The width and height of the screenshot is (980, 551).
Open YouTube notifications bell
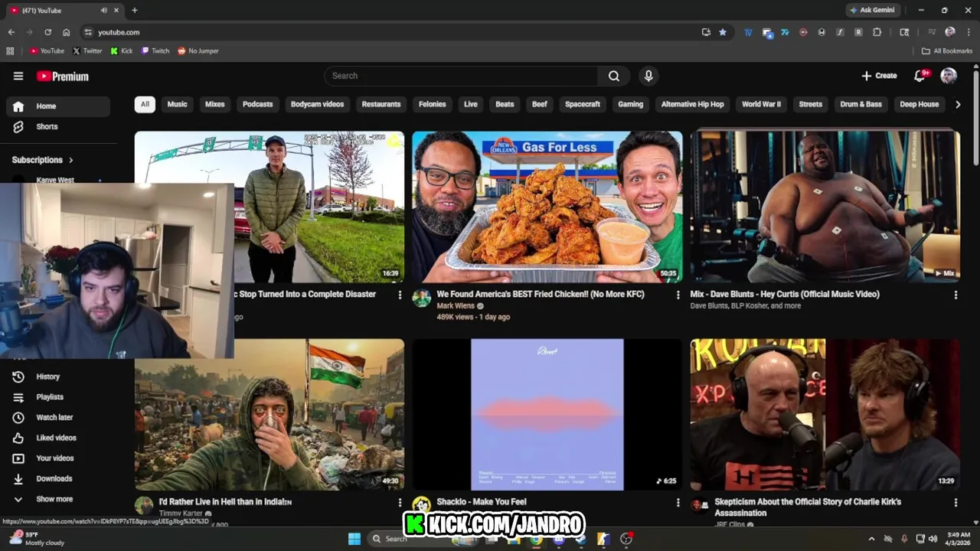pos(920,76)
